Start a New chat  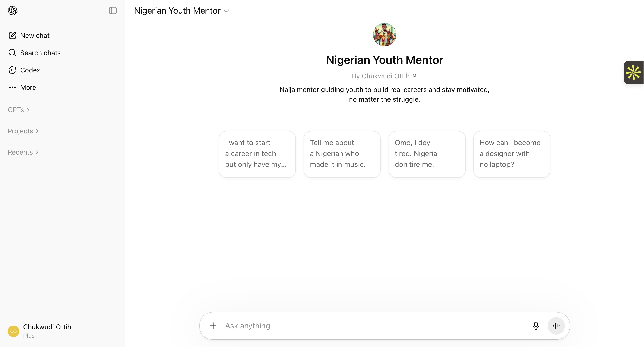[x=35, y=35]
